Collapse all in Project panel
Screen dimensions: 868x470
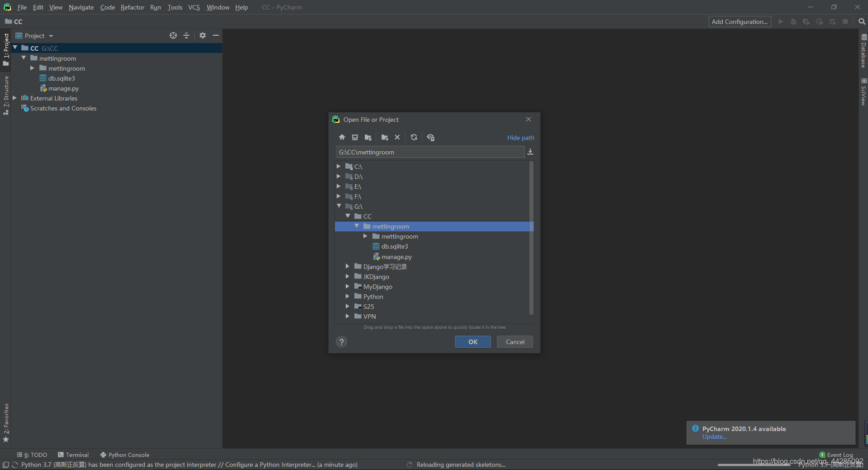click(186, 35)
